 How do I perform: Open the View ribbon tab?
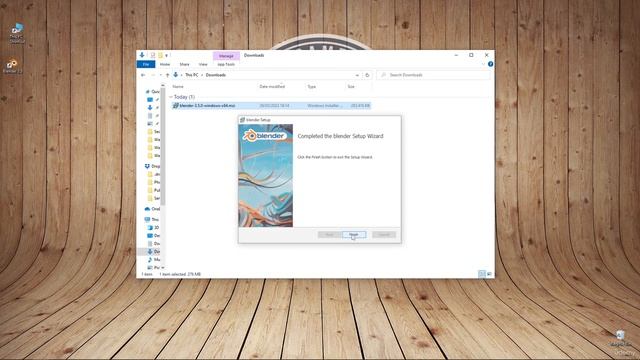pos(203,64)
